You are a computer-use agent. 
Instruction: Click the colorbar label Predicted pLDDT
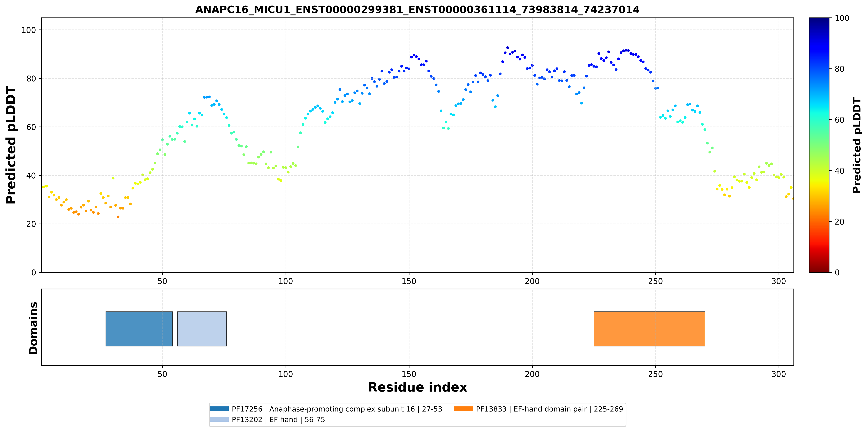click(x=857, y=145)
